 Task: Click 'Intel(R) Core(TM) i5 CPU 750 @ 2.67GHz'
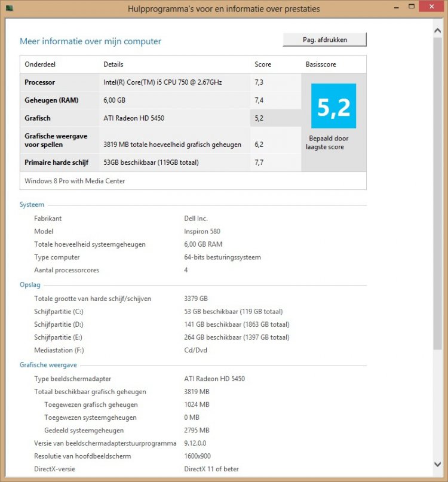tap(162, 82)
